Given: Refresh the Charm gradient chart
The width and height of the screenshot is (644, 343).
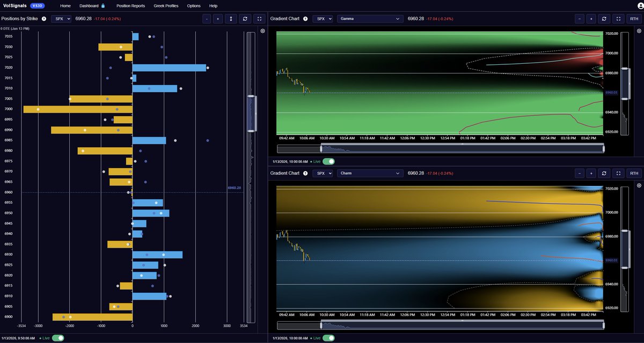Looking at the screenshot, I should coord(604,173).
